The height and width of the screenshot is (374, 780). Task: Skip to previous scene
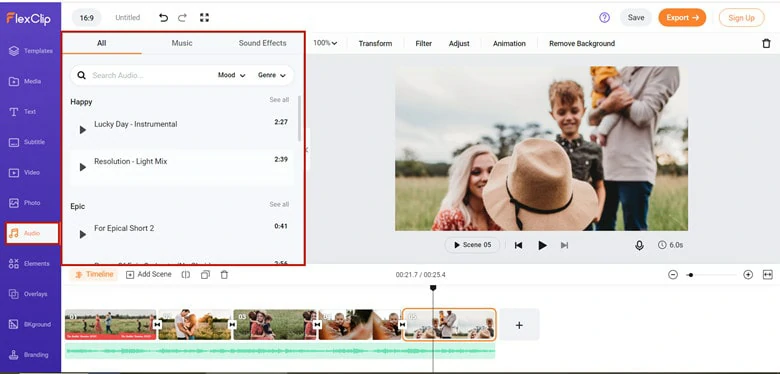[518, 245]
